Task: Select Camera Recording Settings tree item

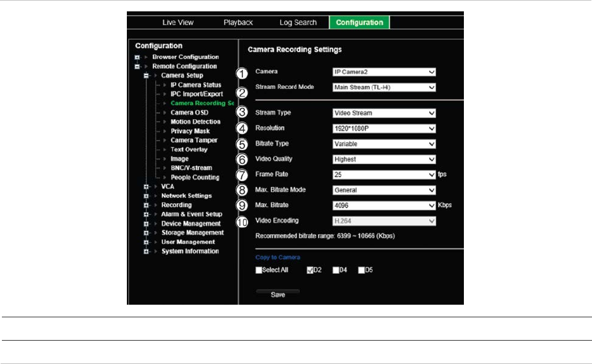Action: click(x=202, y=103)
